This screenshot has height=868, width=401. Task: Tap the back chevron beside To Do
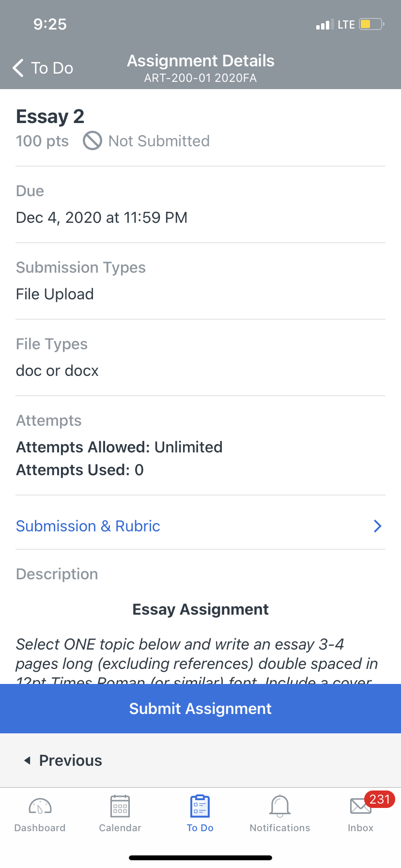[18, 68]
